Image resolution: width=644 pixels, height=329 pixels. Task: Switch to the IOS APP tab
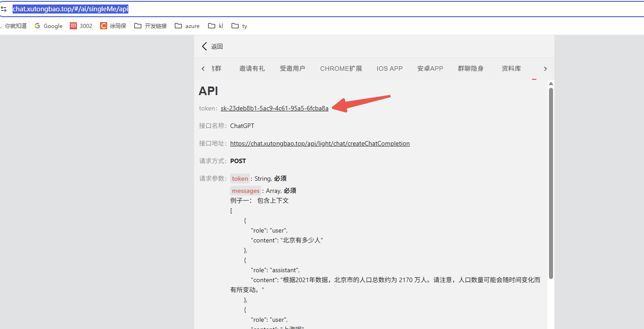pyautogui.click(x=389, y=69)
